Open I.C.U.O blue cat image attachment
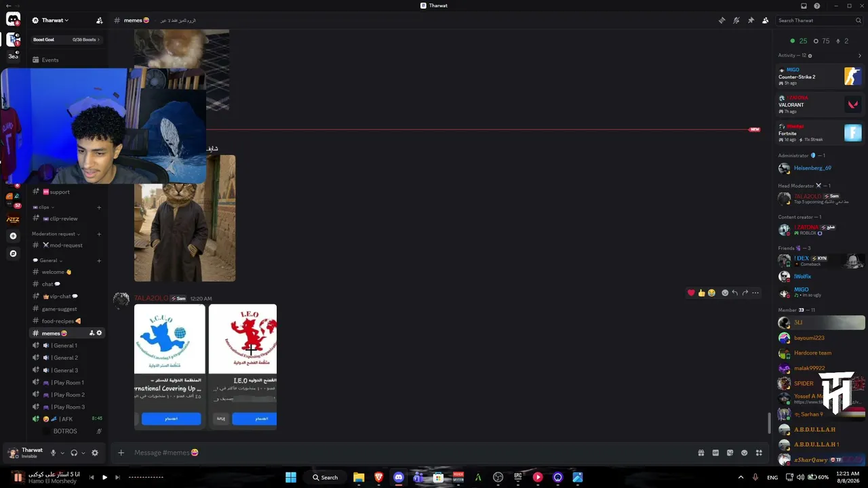Viewport: 868px width, 488px height. tap(170, 366)
